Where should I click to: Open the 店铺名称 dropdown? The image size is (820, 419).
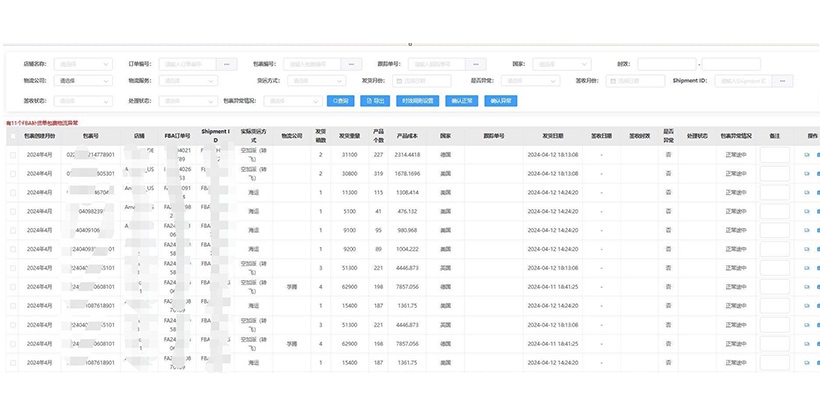[84, 64]
